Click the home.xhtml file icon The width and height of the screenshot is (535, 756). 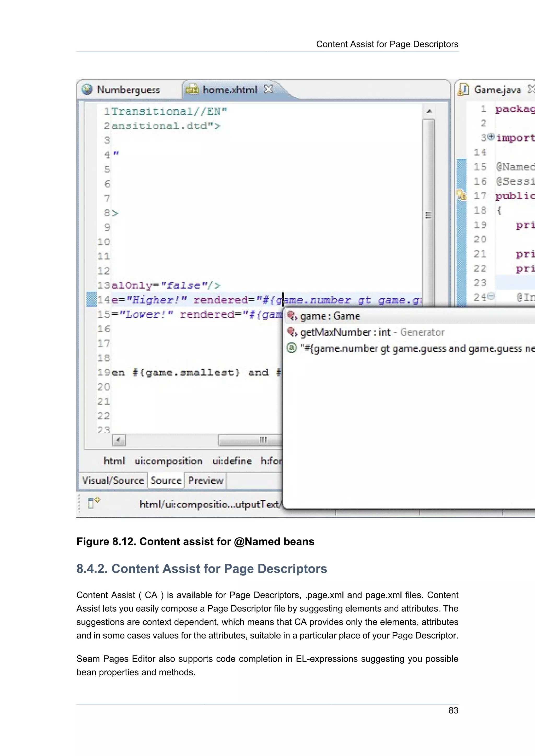coord(192,90)
